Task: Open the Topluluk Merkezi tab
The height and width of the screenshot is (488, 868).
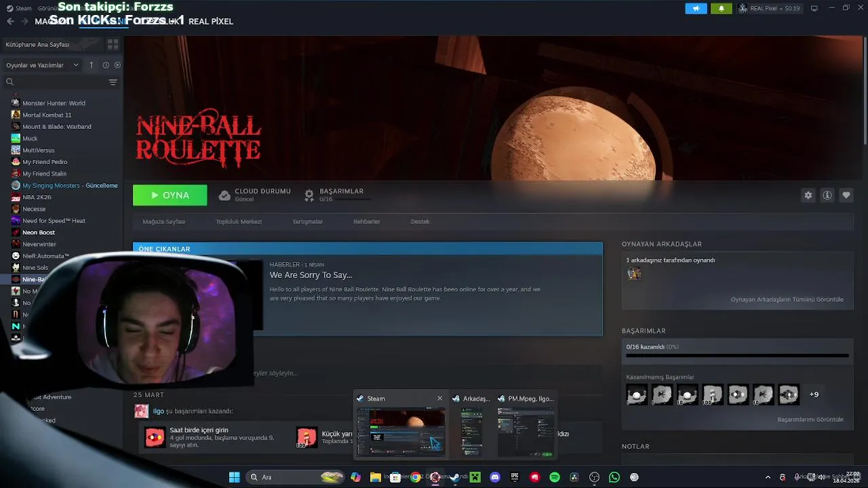Action: 239,222
